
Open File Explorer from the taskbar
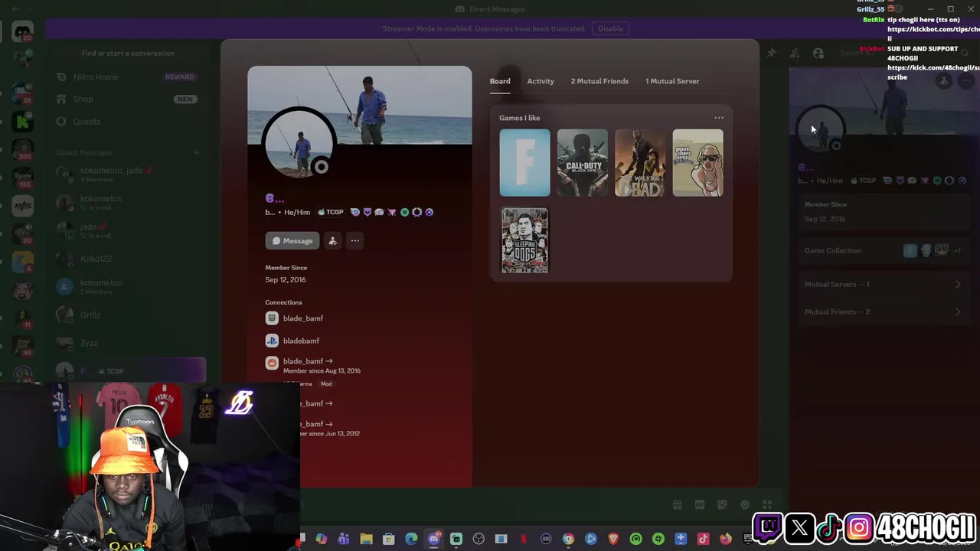point(366,540)
